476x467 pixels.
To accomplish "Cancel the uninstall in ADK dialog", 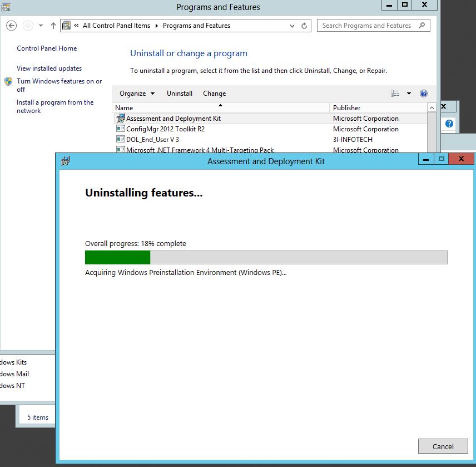I will 443,446.
